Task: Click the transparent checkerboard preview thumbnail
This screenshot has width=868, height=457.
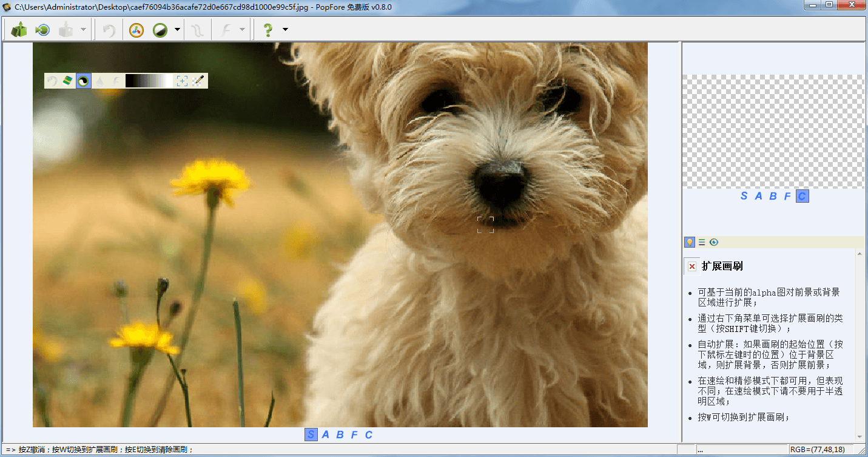Action: [773, 131]
